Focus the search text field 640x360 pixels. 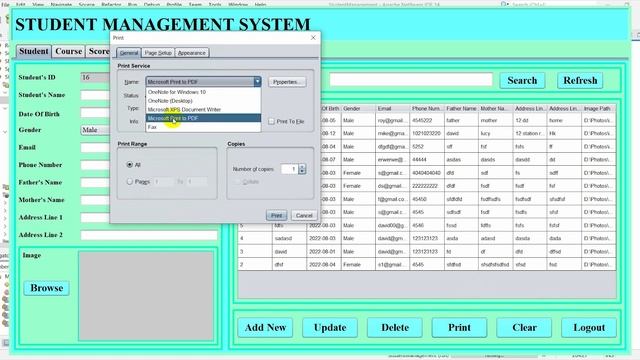coord(411,80)
